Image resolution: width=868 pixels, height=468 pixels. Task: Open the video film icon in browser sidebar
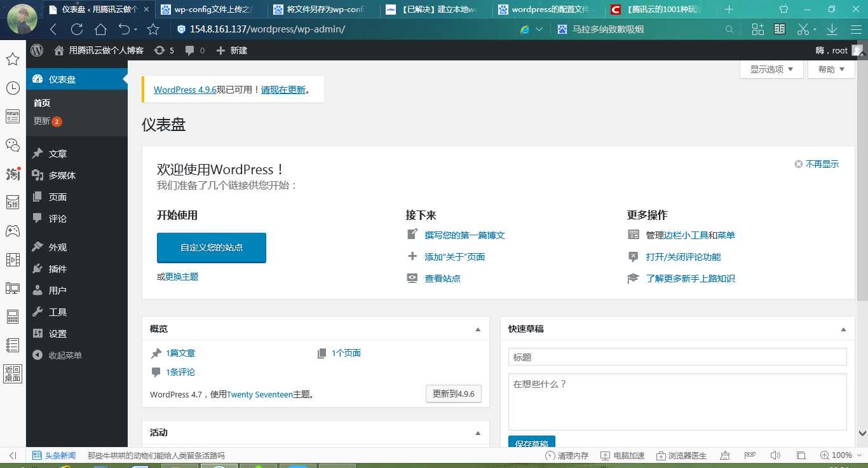coord(12,259)
